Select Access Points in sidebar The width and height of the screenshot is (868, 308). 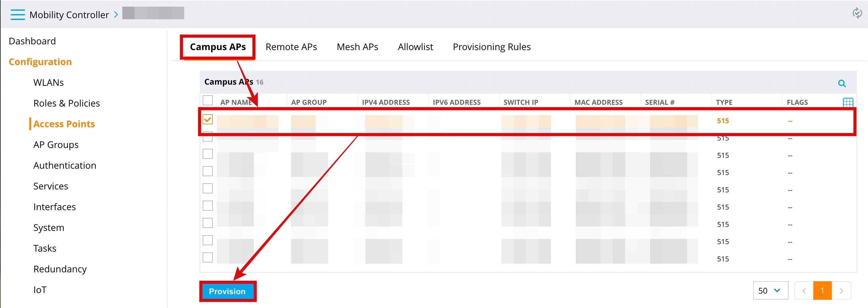pyautogui.click(x=64, y=124)
